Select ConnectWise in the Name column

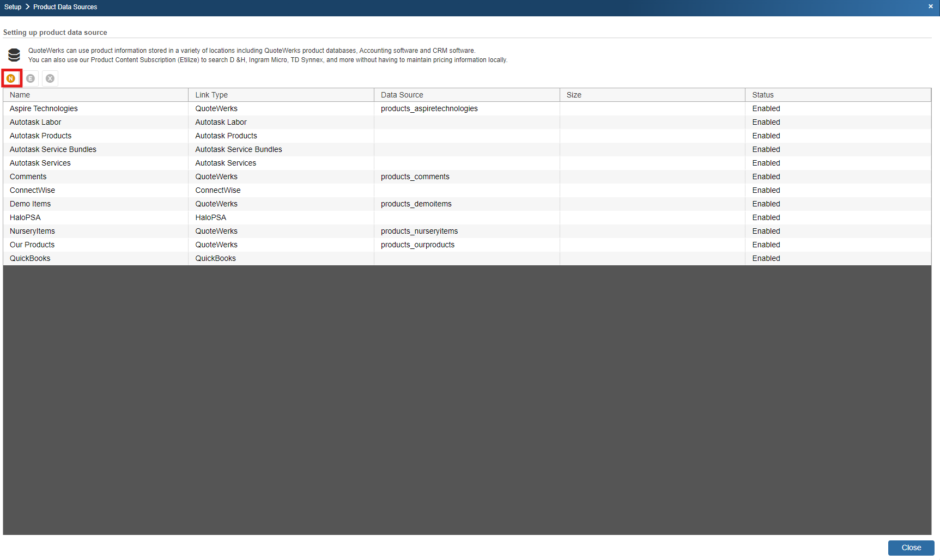click(32, 190)
